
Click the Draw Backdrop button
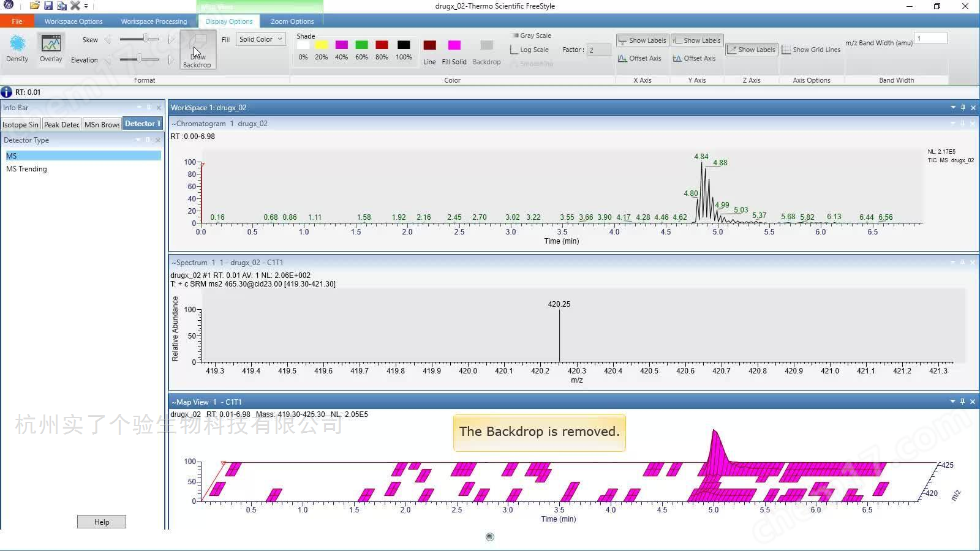(x=197, y=50)
